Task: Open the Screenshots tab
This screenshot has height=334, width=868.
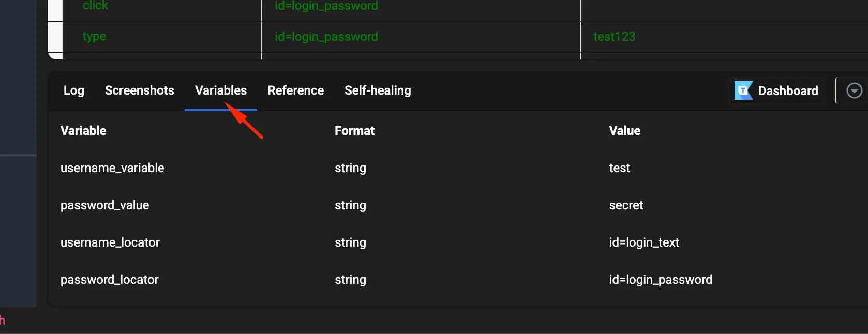Action: pyautogui.click(x=139, y=90)
